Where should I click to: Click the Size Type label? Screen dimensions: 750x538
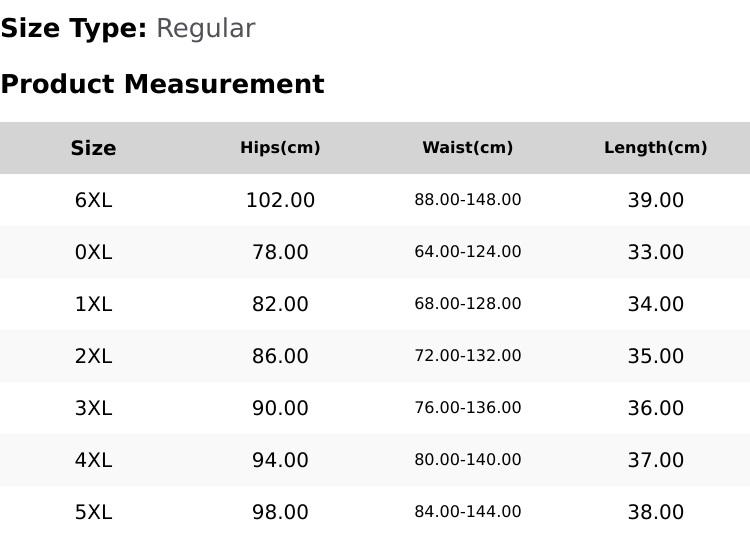(x=73, y=29)
